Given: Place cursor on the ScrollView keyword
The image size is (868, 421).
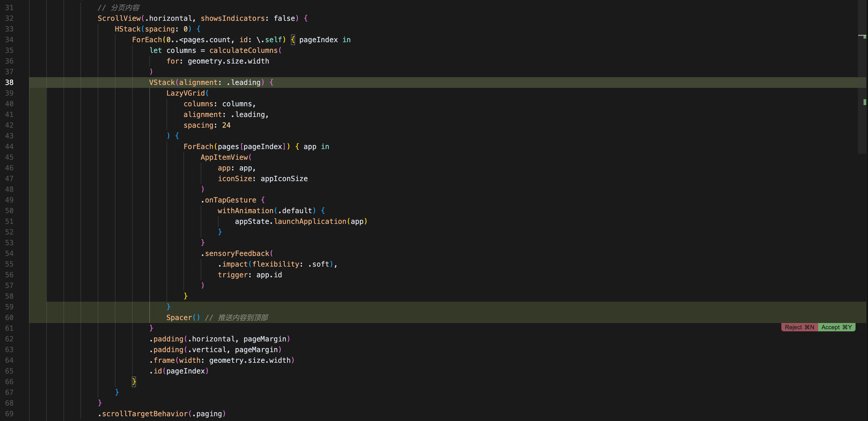Looking at the screenshot, I should 119,18.
